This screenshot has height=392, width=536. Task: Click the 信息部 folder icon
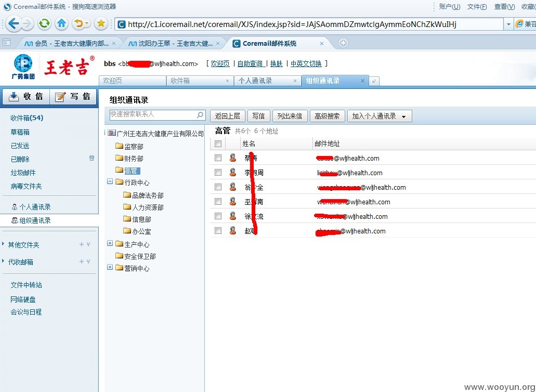point(127,219)
